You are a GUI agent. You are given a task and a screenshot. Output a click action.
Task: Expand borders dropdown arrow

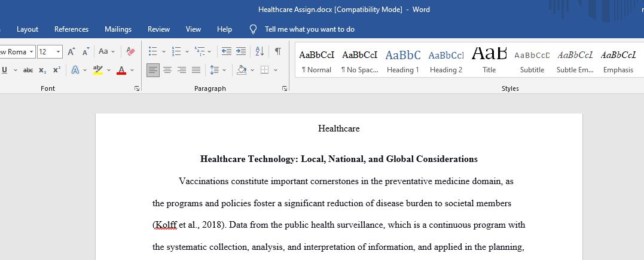(276, 71)
